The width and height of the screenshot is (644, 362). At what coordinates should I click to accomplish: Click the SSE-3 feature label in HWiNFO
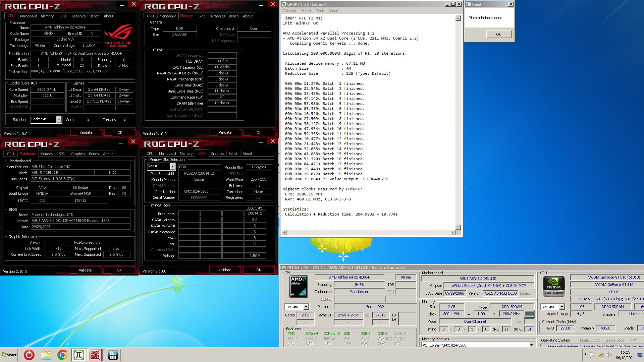click(x=382, y=334)
